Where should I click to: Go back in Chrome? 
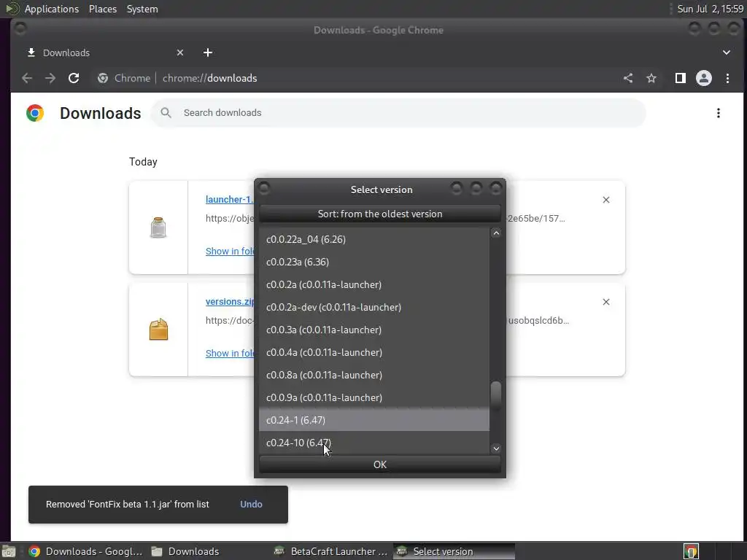[x=27, y=78]
